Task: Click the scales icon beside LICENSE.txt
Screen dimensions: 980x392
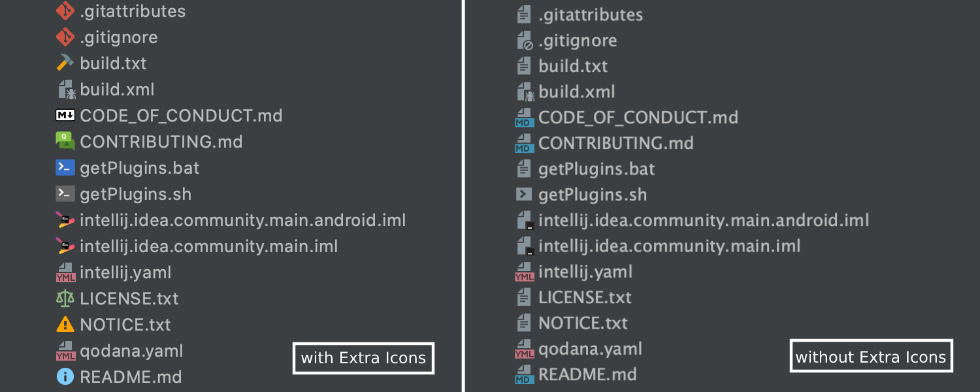Action: (x=65, y=298)
